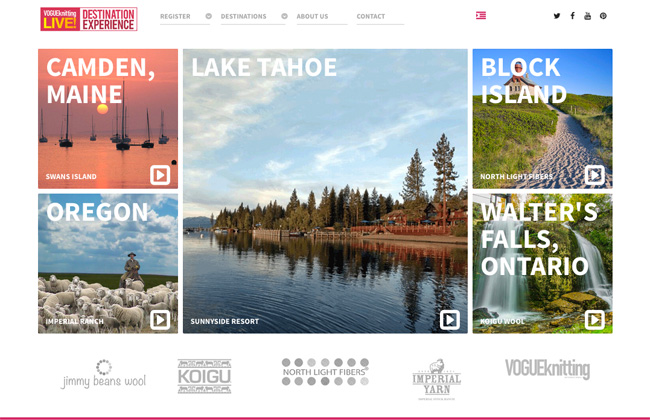
Task: Open the About Us menu item
Action: click(x=312, y=17)
